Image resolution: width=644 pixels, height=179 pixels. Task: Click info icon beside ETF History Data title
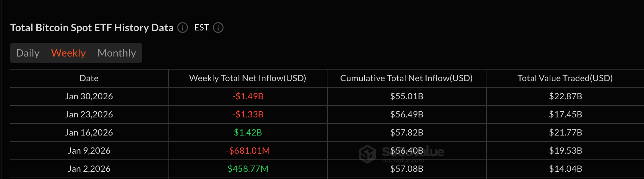click(x=183, y=28)
